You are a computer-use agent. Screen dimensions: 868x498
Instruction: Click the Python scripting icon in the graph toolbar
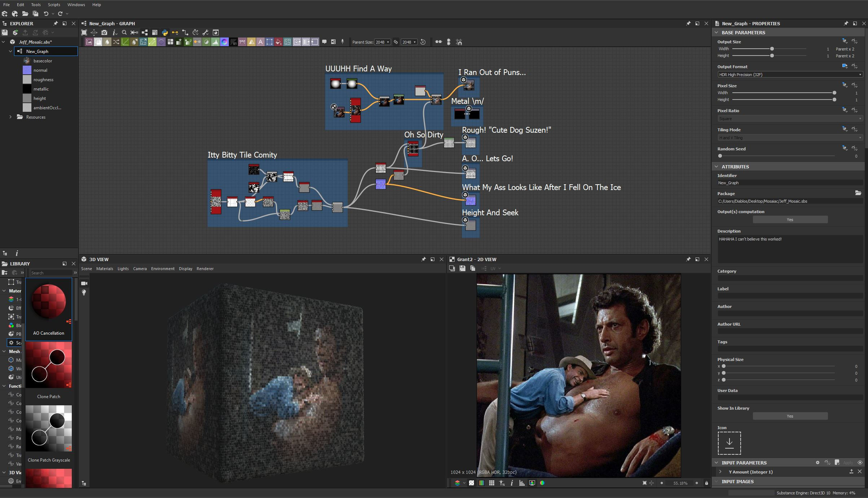tap(165, 32)
